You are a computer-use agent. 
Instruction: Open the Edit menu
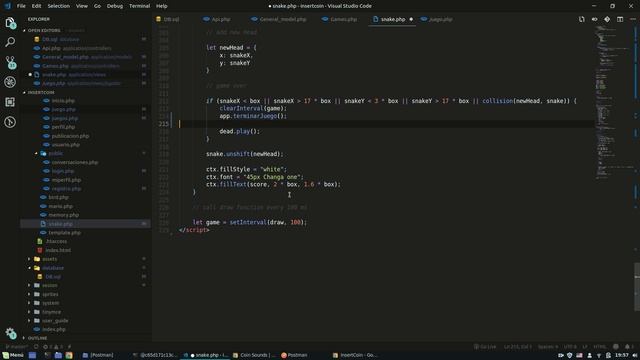pyautogui.click(x=36, y=6)
